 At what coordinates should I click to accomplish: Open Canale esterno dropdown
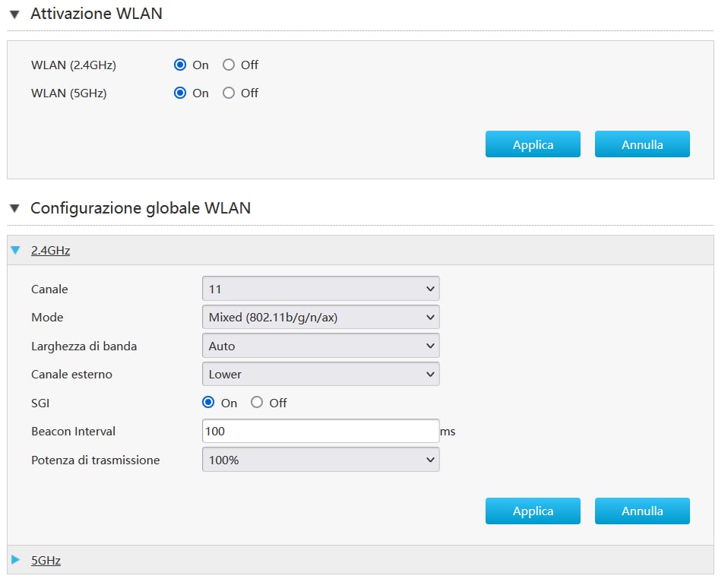[320, 374]
